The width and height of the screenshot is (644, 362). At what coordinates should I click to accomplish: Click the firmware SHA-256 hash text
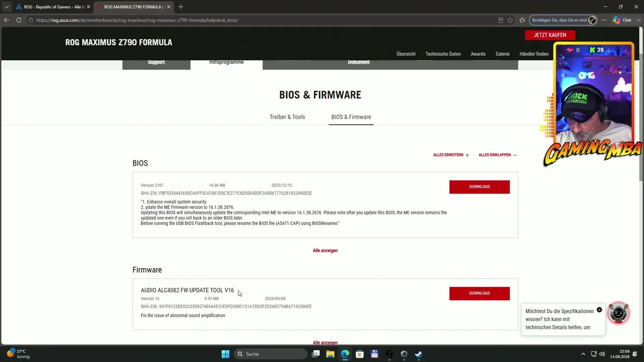(x=226, y=307)
